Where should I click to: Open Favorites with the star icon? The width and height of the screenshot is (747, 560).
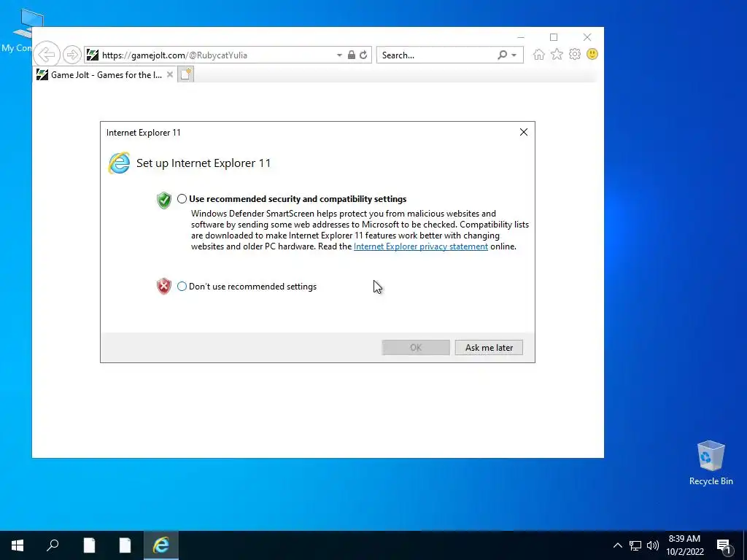pos(557,54)
